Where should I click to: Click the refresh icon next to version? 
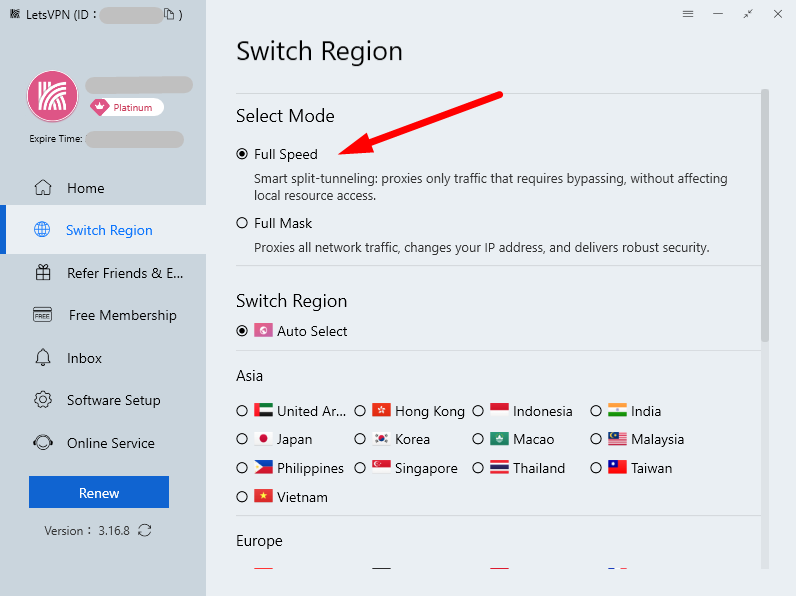(145, 531)
